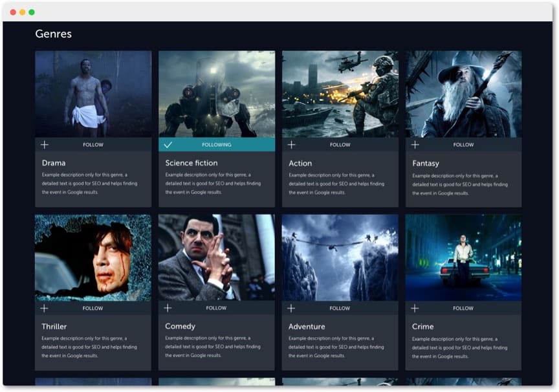559x392 pixels.
Task: Open the Adventure cliffs thumbnail
Action: [340, 257]
